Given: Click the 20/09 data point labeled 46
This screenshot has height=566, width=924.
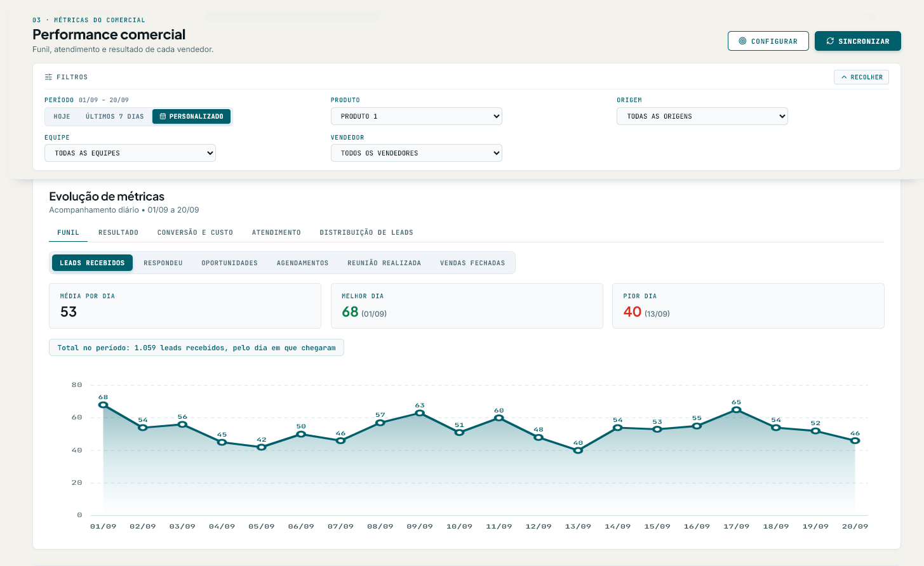Looking at the screenshot, I should [x=855, y=440].
